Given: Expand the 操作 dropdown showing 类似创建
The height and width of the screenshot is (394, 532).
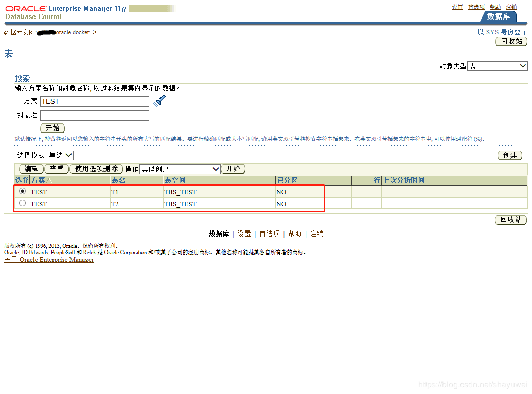Looking at the screenshot, I should 180,169.
